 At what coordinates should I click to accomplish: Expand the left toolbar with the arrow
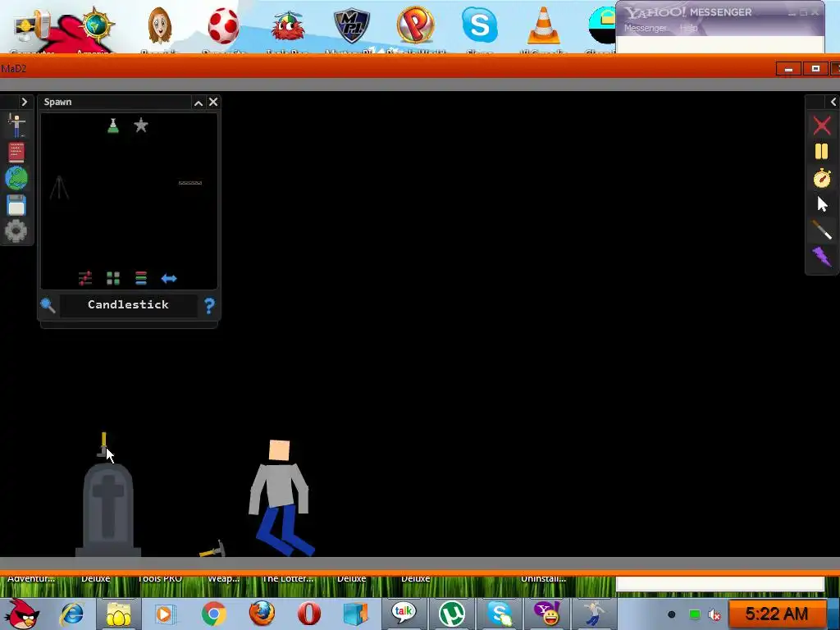[x=24, y=102]
